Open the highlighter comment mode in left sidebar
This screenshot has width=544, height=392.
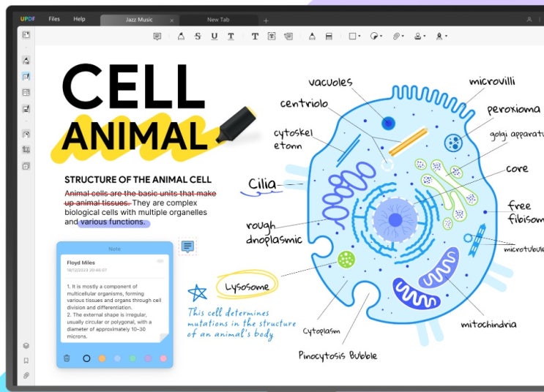point(26,60)
